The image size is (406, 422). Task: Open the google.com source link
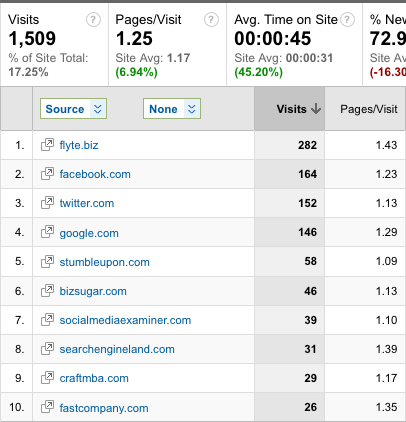[x=89, y=233]
